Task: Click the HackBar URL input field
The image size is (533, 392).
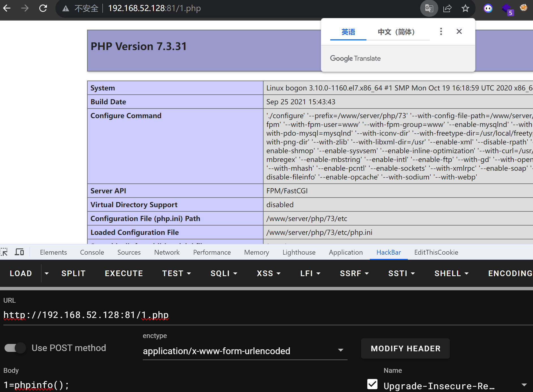Action: (x=268, y=315)
